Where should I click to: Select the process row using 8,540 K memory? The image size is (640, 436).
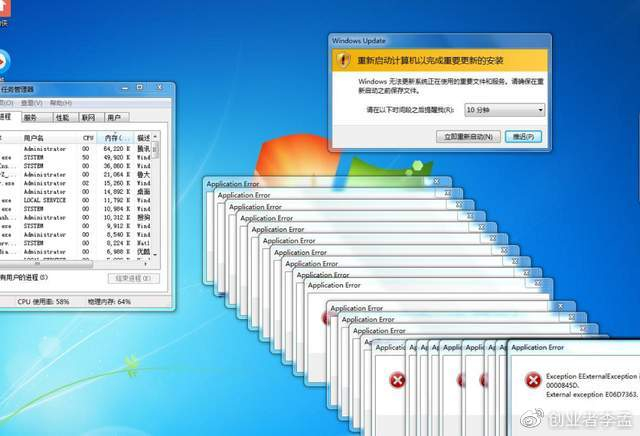(76, 235)
